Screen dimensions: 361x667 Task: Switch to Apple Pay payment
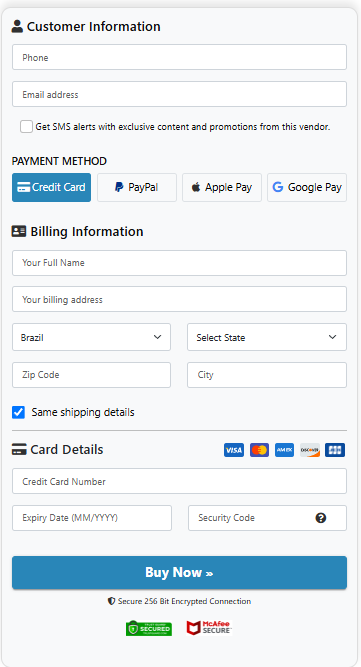[x=222, y=187]
